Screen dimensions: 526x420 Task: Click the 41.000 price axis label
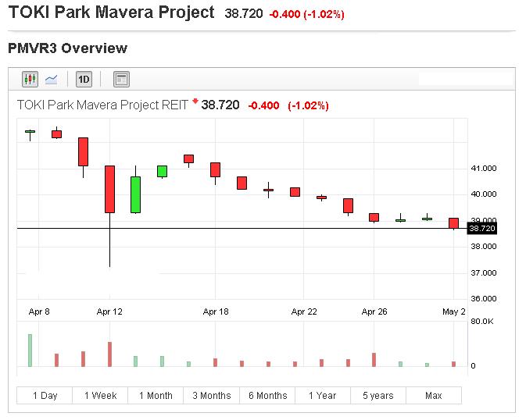point(484,169)
